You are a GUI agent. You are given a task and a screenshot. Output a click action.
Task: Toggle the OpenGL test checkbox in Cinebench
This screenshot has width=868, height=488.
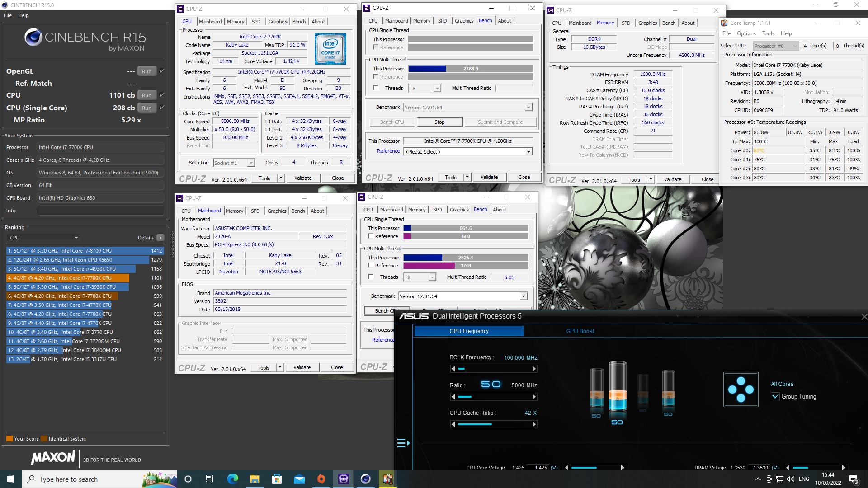(x=162, y=71)
